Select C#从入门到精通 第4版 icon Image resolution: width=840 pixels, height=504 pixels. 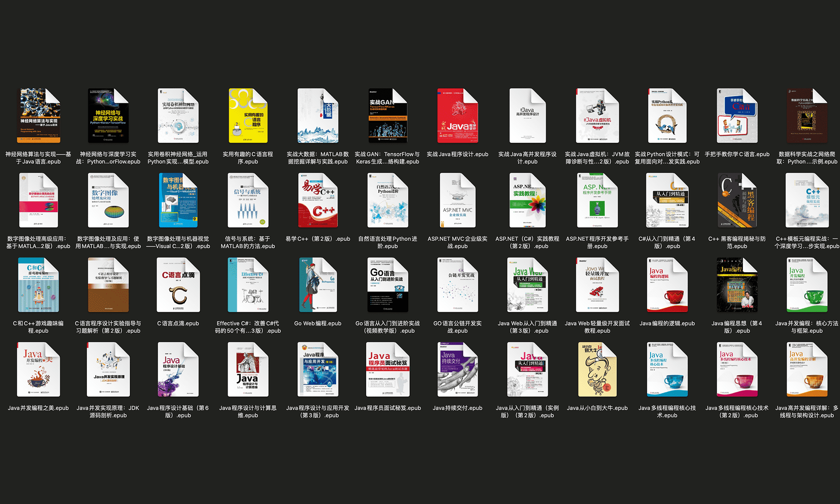tap(667, 200)
